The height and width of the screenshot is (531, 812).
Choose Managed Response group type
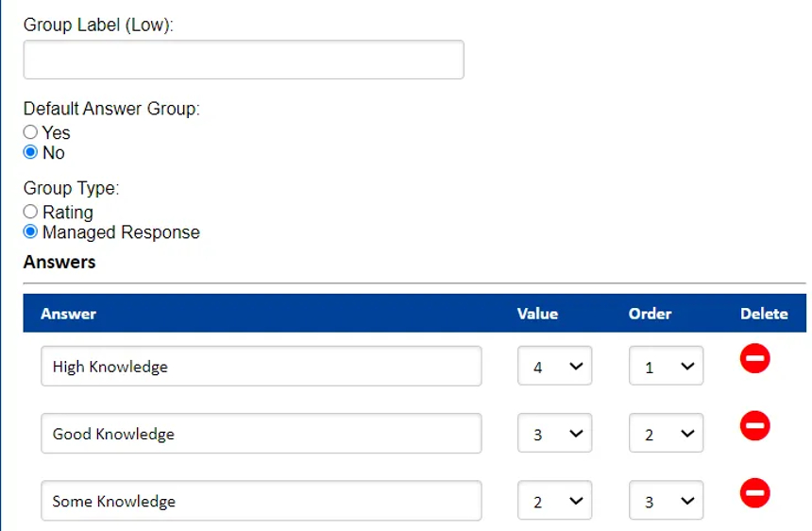[31, 232]
